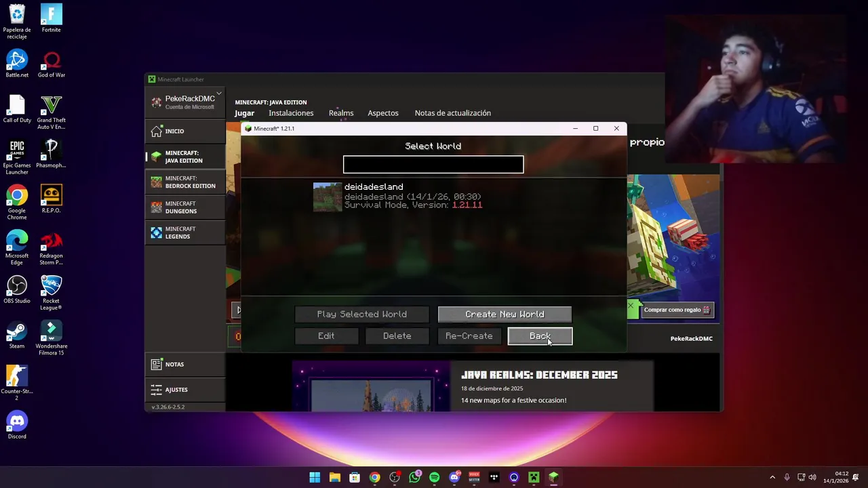Select the Epic Games Launcher desktop icon

(x=17, y=157)
